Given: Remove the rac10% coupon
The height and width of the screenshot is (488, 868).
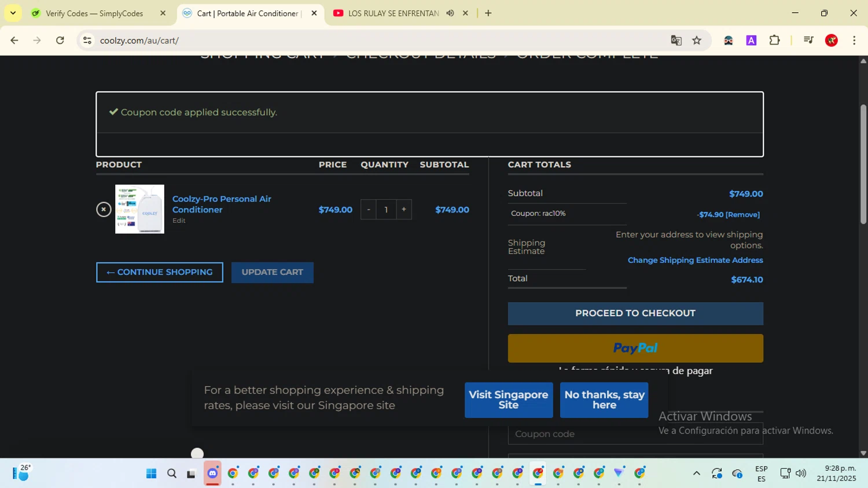Looking at the screenshot, I should 742,215.
